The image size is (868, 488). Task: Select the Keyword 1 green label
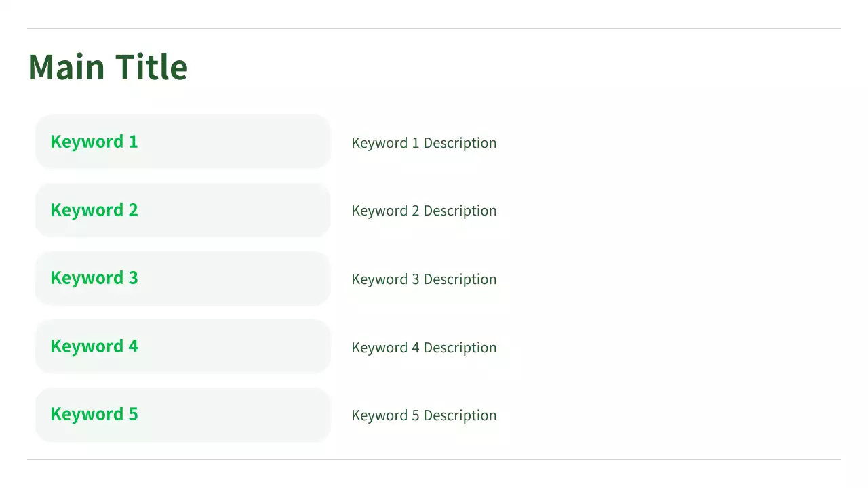[94, 142]
